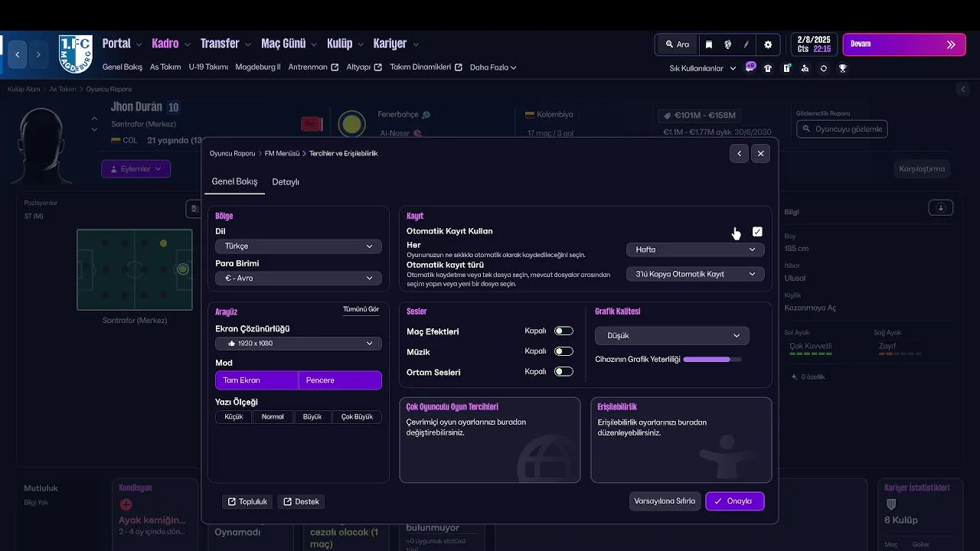Image resolution: width=980 pixels, height=551 pixels.
Task: Open the Destek support link button
Action: (301, 501)
